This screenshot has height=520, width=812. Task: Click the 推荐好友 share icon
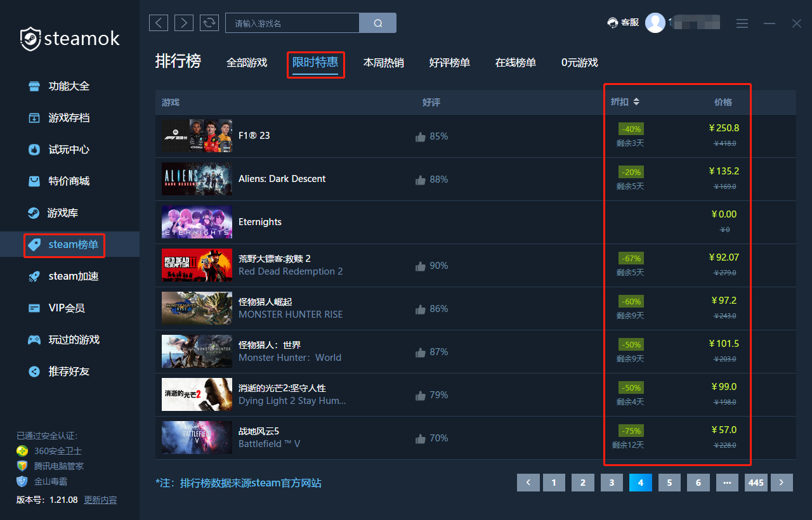tap(34, 372)
